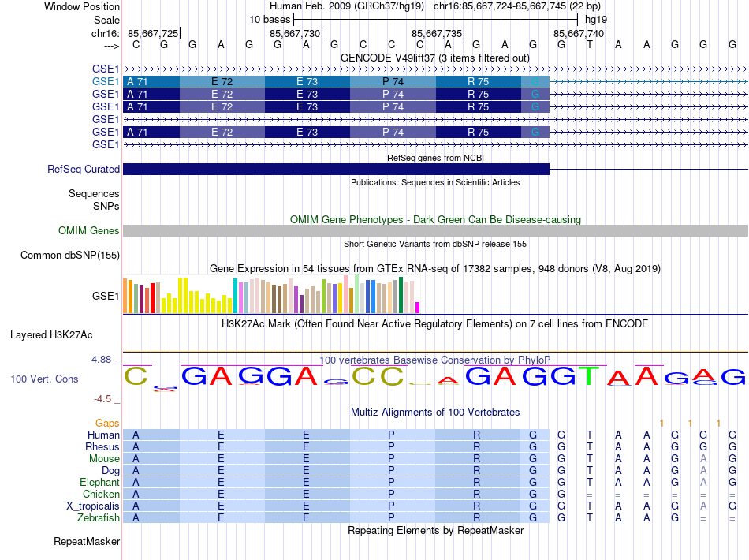
Task: Click base T in the top sequence row
Action: (x=590, y=45)
